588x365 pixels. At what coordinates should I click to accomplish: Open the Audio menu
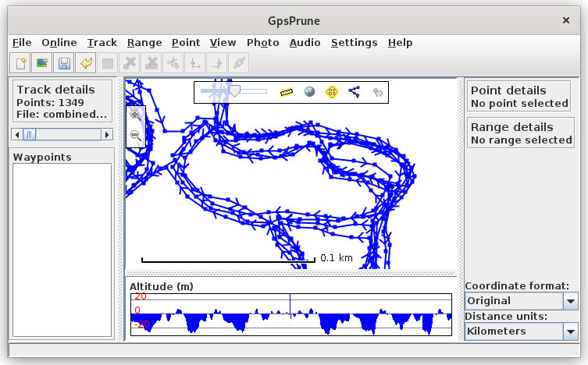click(305, 43)
